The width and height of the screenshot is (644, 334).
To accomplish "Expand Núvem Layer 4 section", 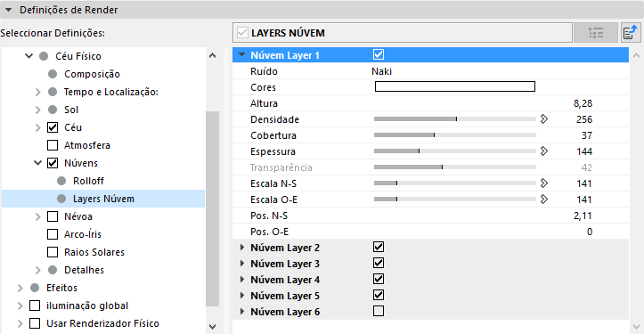I will (x=242, y=280).
